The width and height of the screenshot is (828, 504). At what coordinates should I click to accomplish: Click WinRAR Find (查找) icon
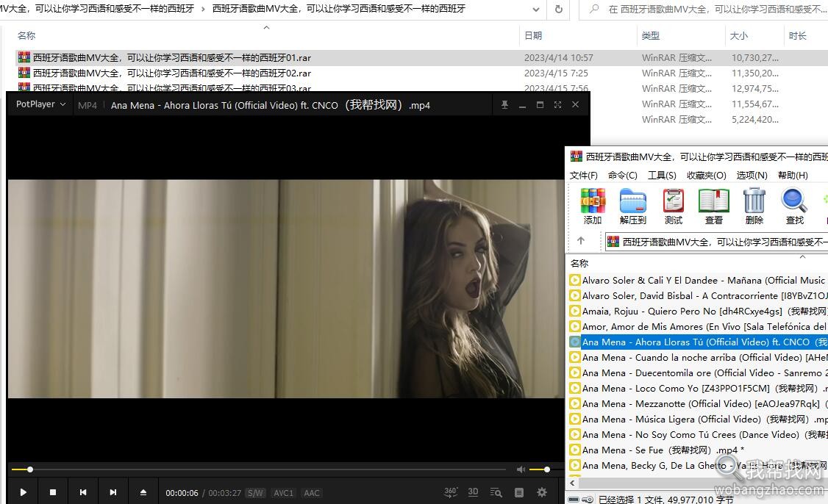click(794, 206)
